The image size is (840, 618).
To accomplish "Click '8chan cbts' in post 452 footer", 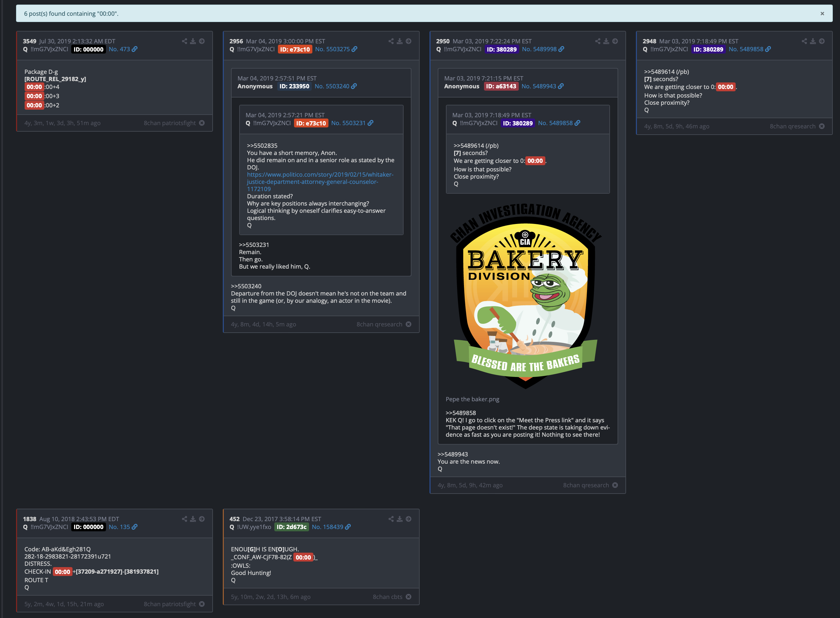I will [x=388, y=597].
